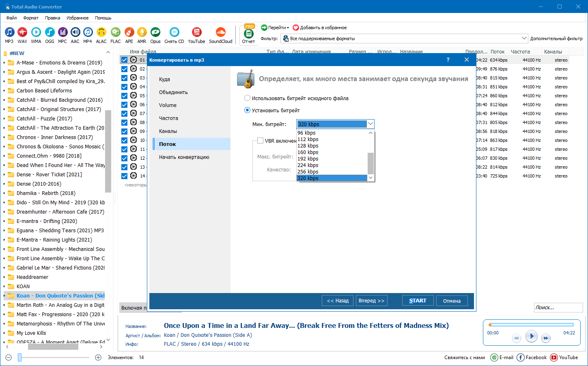Select Использовать битрейт исходного файла option
The width and height of the screenshot is (588, 366).
pos(296,98)
